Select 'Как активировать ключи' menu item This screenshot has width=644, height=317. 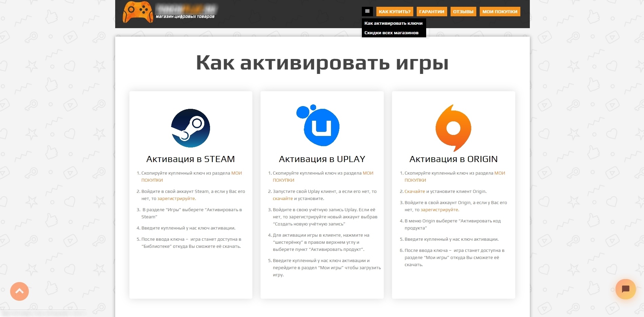pos(394,23)
